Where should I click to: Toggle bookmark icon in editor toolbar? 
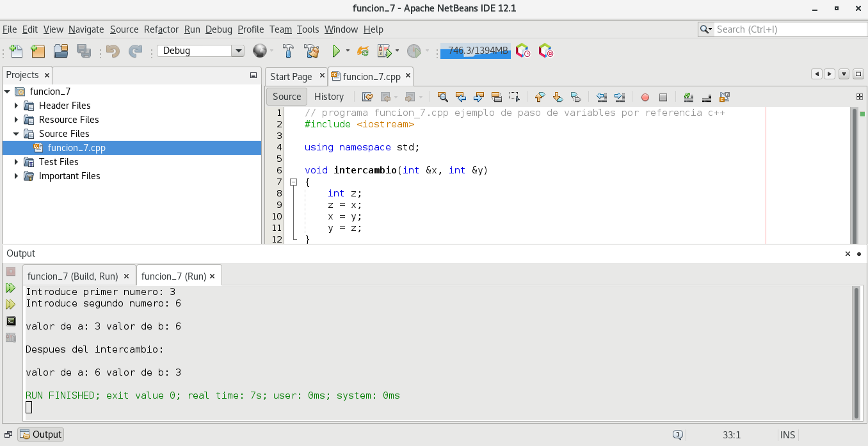(575, 97)
